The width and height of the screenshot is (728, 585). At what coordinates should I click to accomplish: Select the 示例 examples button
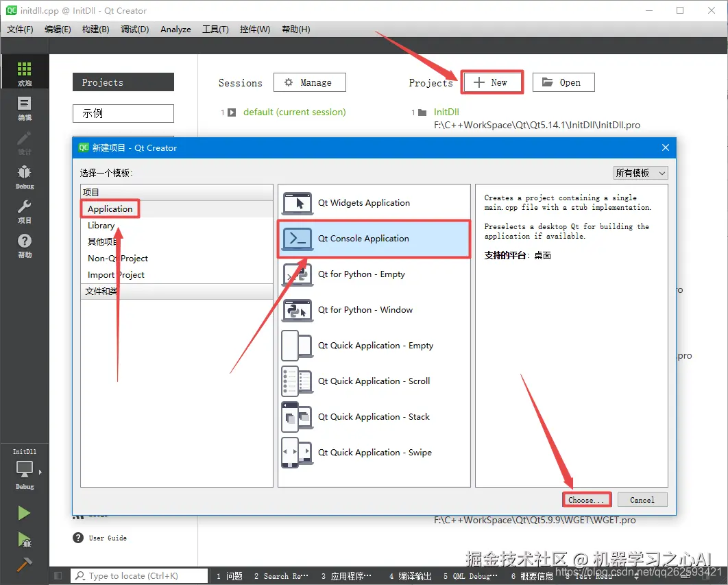pos(123,113)
